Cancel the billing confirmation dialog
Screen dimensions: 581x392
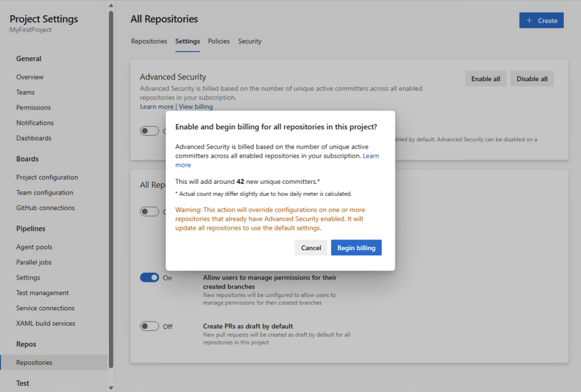(310, 247)
